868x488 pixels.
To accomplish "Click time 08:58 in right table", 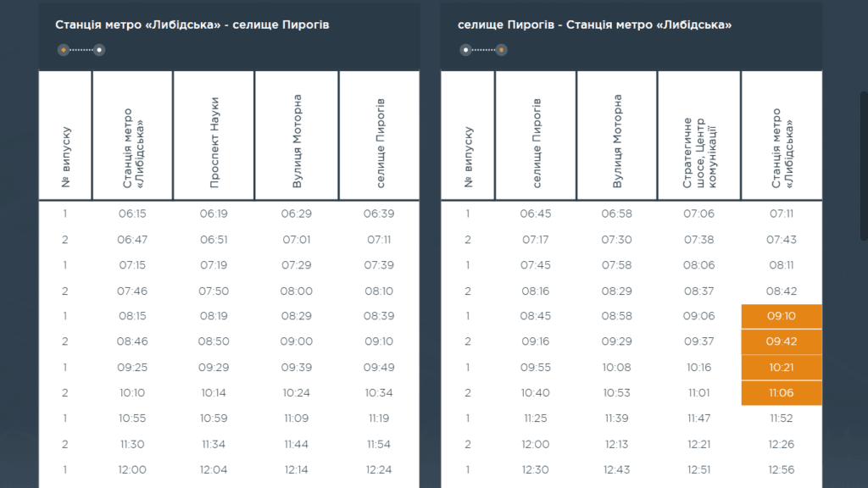I will click(617, 316).
